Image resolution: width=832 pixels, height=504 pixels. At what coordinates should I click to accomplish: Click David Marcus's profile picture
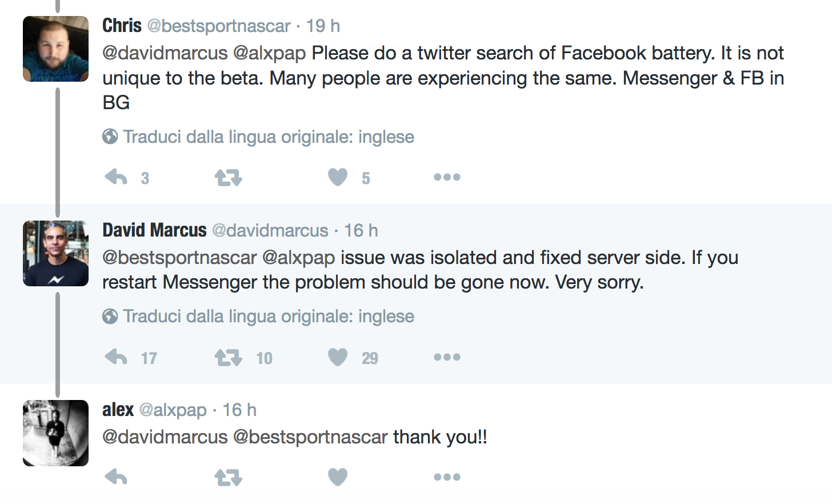click(55, 253)
